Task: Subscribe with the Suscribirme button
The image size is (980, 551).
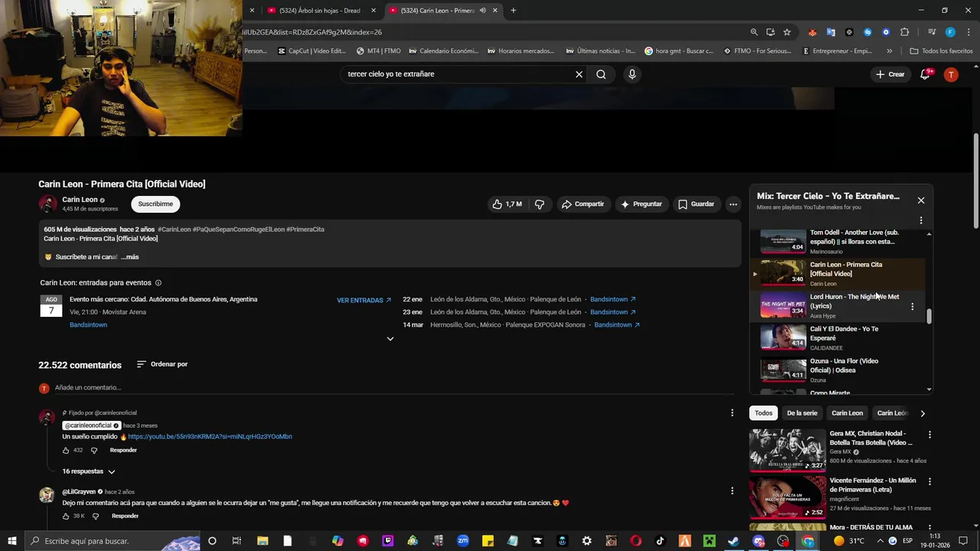Action: 155,204
